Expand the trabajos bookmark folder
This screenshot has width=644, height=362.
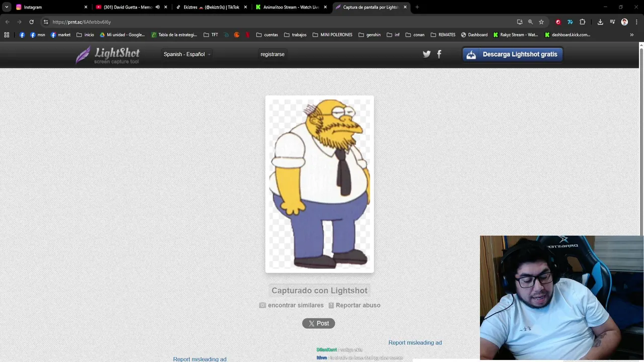(x=295, y=35)
